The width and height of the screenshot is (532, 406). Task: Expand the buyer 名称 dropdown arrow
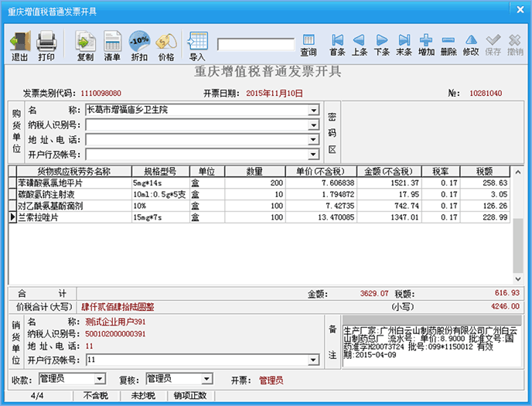coord(313,111)
